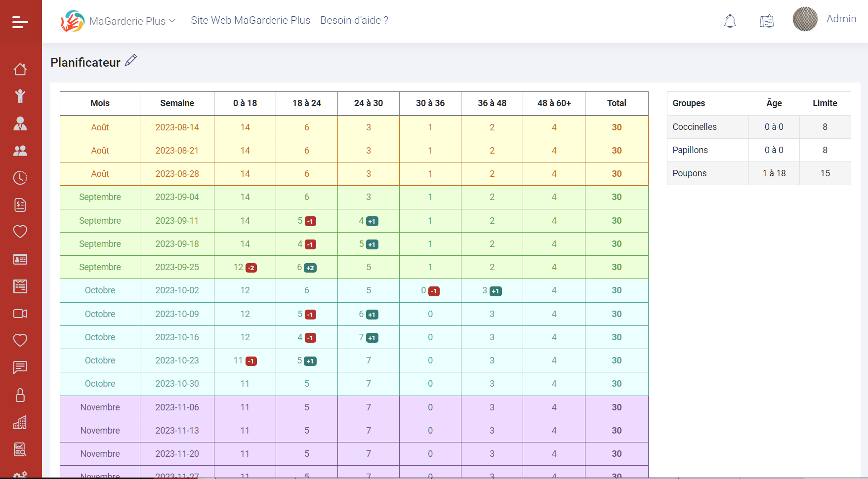This screenshot has width=868, height=479.
Task: Edit the Planificateur with pencil icon
Action: click(131, 60)
